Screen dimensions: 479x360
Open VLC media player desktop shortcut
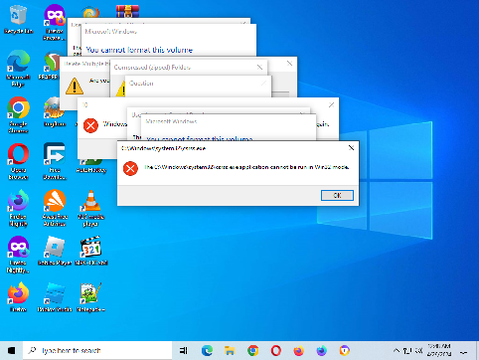(x=91, y=208)
